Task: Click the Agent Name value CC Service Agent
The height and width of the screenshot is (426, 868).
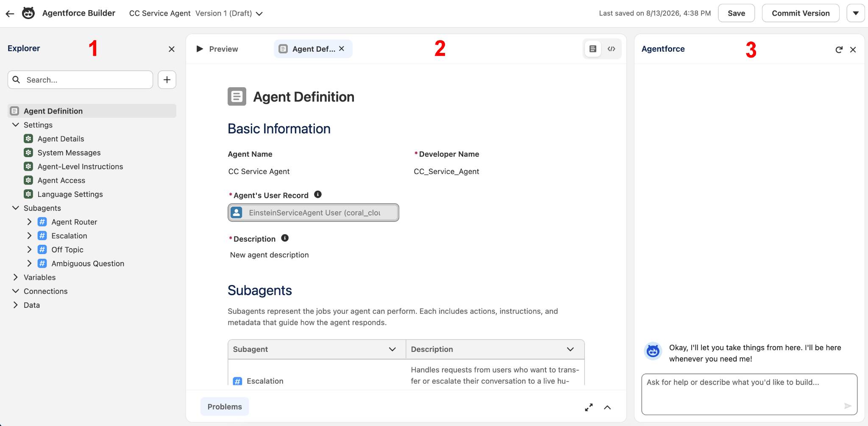Action: click(259, 172)
